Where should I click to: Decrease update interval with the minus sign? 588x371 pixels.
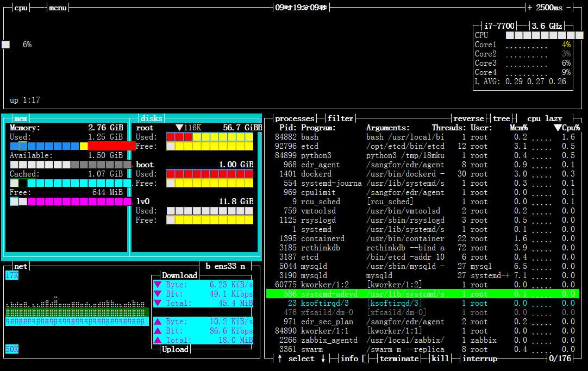[569, 8]
